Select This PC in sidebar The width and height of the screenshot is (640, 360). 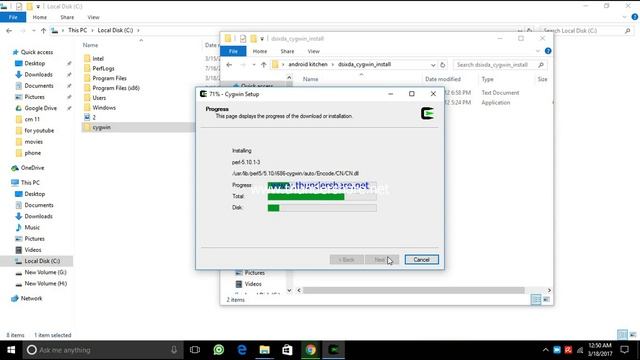click(x=30, y=182)
